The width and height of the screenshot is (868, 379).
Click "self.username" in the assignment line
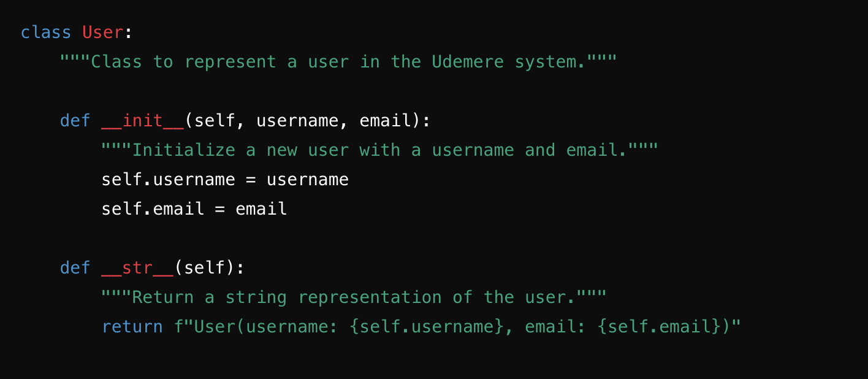[x=168, y=180]
